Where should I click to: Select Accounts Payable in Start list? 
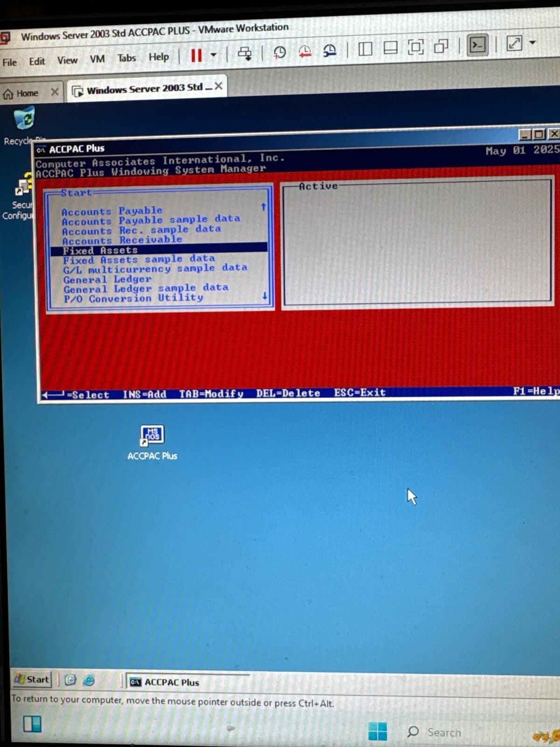pos(112,211)
